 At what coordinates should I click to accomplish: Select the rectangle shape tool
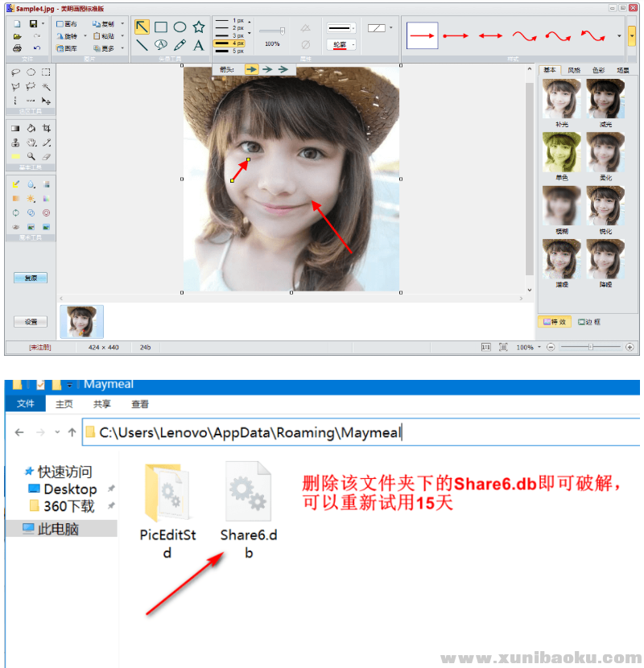coord(161,27)
